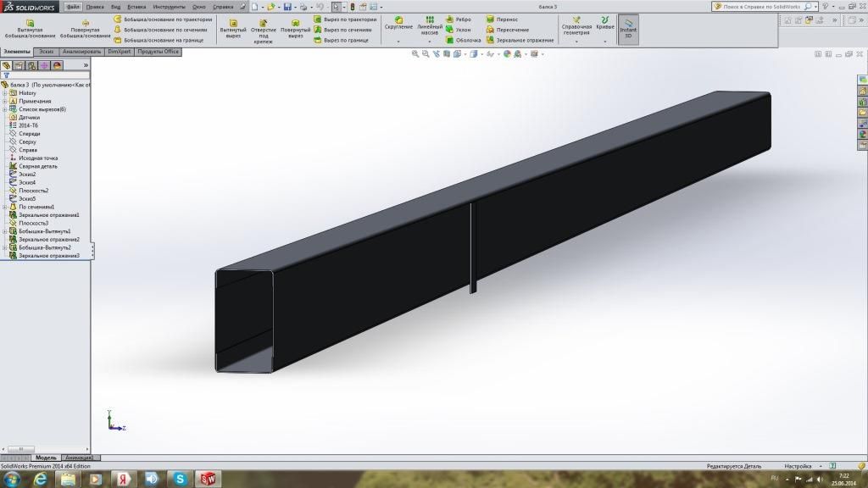Select the Вытянутая бобышка/основание tool
The height and width of the screenshot is (488, 868).
click(30, 29)
